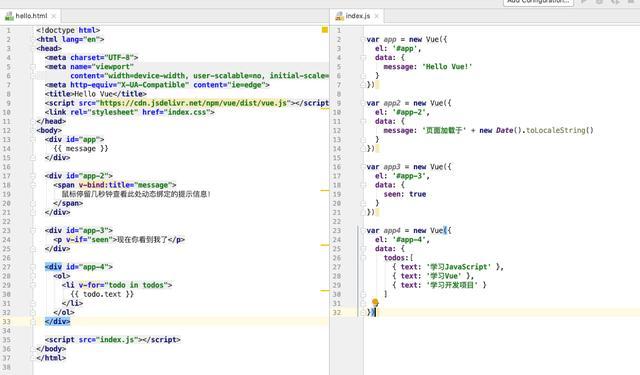This screenshot has width=640, height=375.
Task: Click the '#app-2' el selector string
Action: (409, 112)
